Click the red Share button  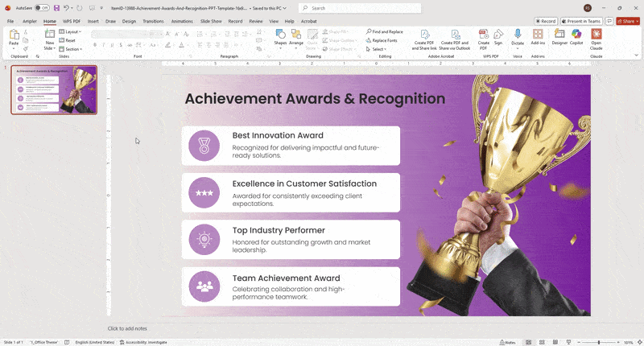coord(628,21)
